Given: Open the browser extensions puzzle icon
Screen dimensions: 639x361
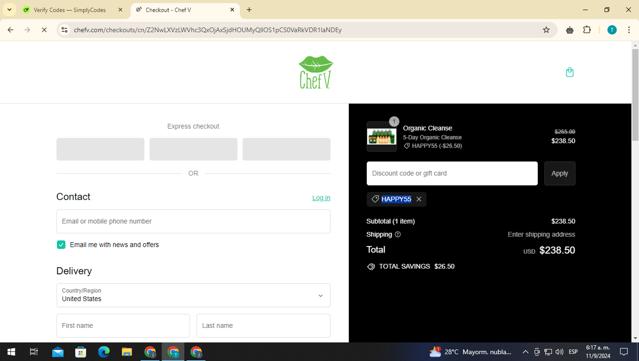Looking at the screenshot, I should pos(587,30).
